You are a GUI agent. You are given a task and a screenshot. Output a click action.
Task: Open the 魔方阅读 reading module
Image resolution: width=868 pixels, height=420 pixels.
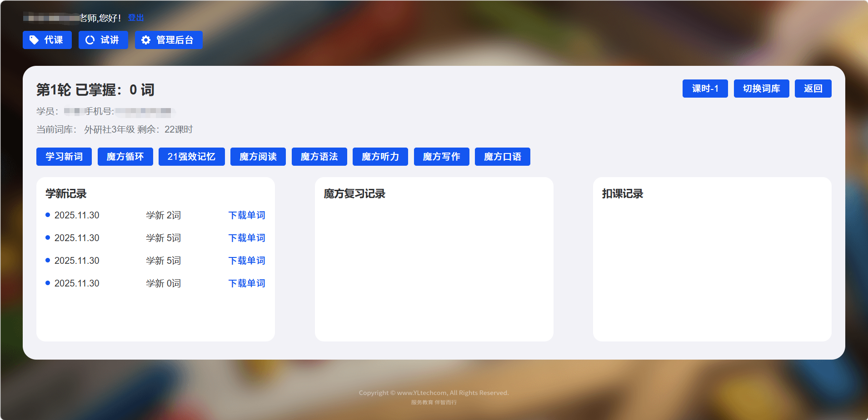(258, 157)
